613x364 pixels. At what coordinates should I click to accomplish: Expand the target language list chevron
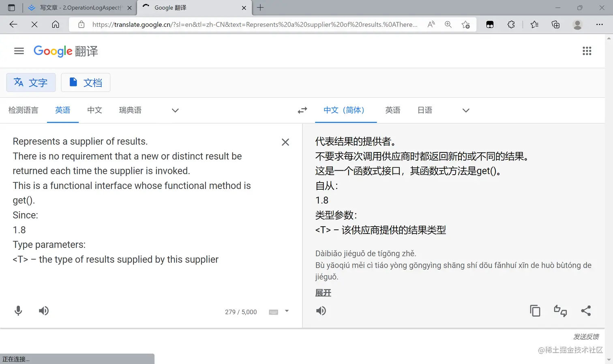pyautogui.click(x=466, y=110)
